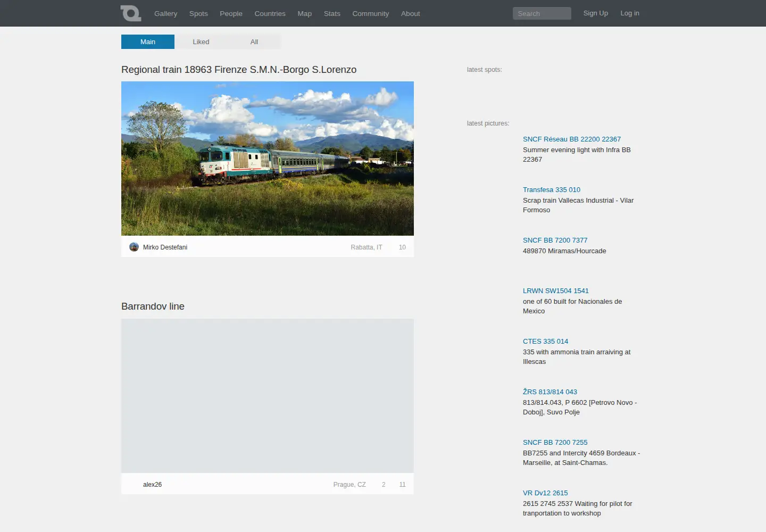The width and height of the screenshot is (766, 532).
Task: Open the Map page
Action: tap(305, 13)
